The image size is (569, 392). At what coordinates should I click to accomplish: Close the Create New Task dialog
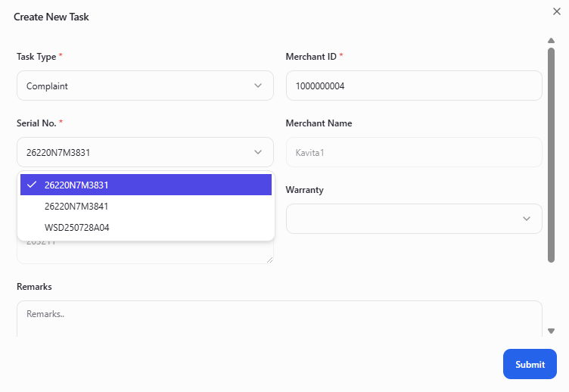point(557,11)
